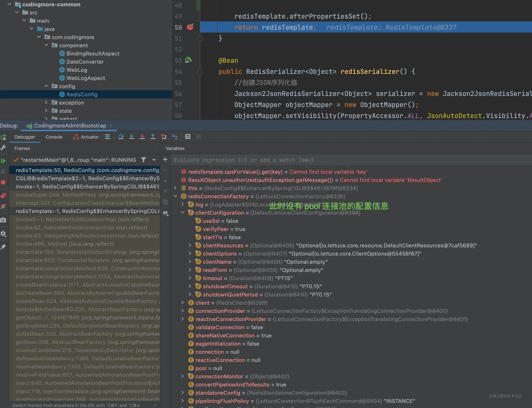Filter frames with the funnel icon
Screen dimensions: 532x408
click(x=144, y=160)
